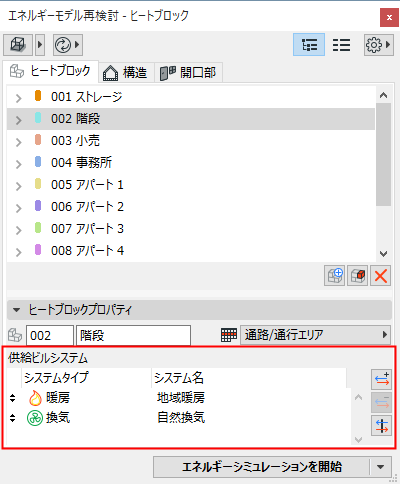Click the purple swatch of 006 アパート 2
Screen dimensions: 400x484
click(38, 206)
